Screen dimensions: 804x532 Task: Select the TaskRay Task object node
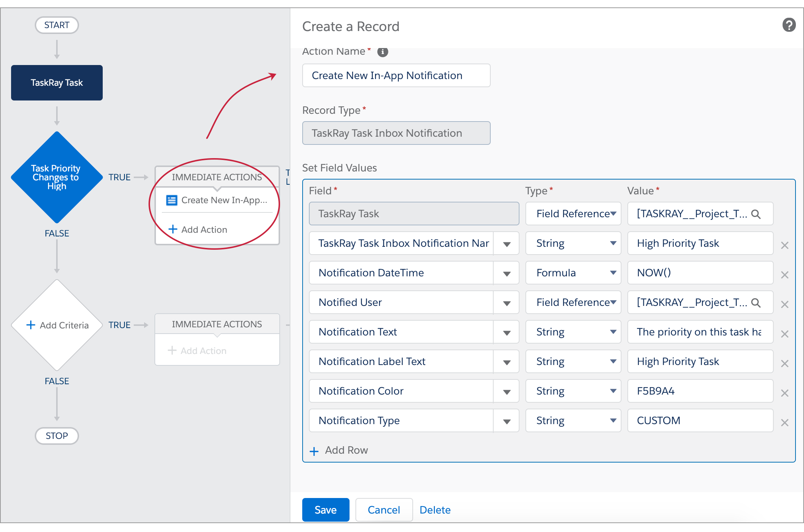click(57, 83)
